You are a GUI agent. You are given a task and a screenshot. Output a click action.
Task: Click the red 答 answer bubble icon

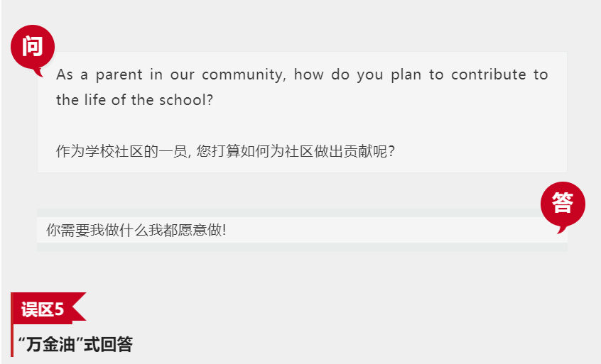562,204
